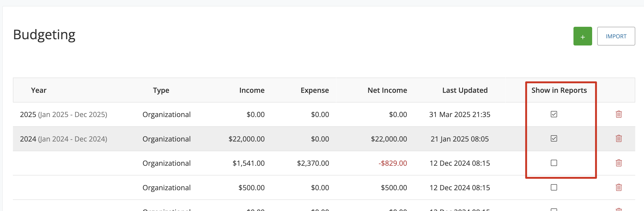
Task: Uncheck Show in Reports for 2024 budget
Action: (x=554, y=139)
